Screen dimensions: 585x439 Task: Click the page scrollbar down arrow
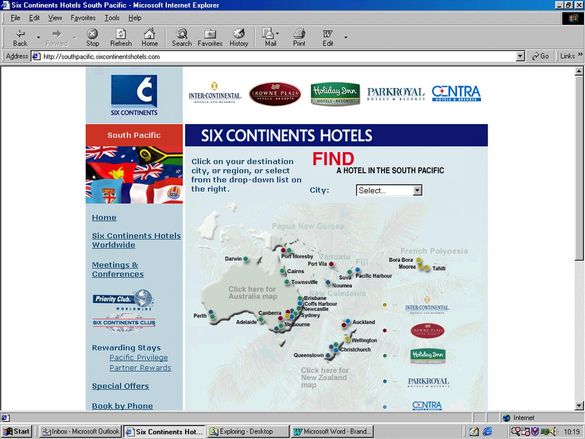[x=579, y=405]
